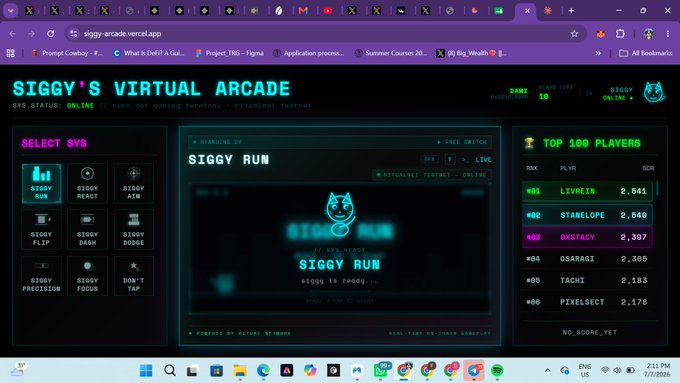Select the Siggy Run game tile

tap(41, 183)
